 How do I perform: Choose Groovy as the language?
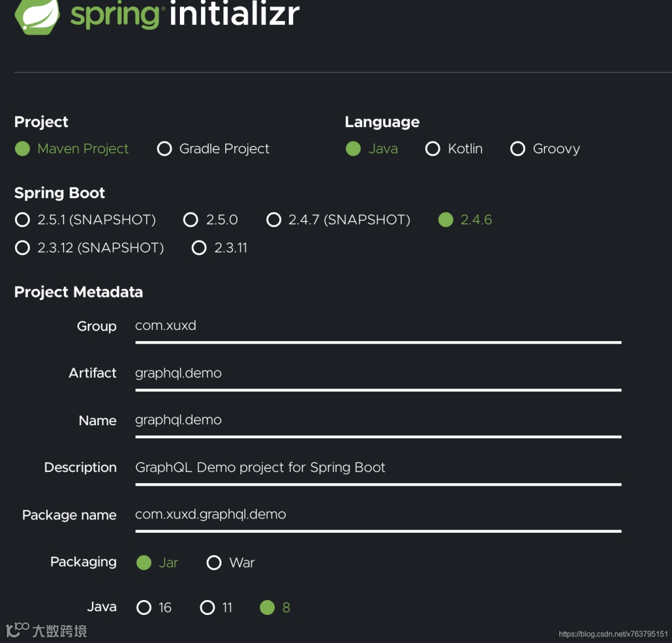(x=518, y=149)
